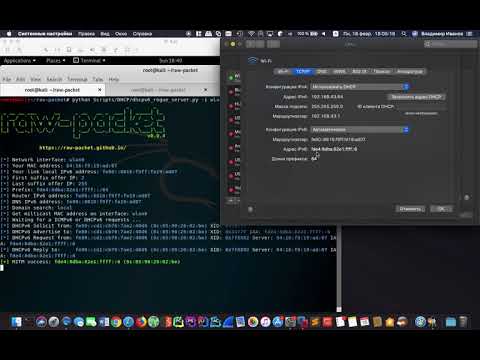Screen dimensions: 480x360
Task: Select the IPv6 address fde4:8dba:82e1:ffff::6
Action: [334, 149]
